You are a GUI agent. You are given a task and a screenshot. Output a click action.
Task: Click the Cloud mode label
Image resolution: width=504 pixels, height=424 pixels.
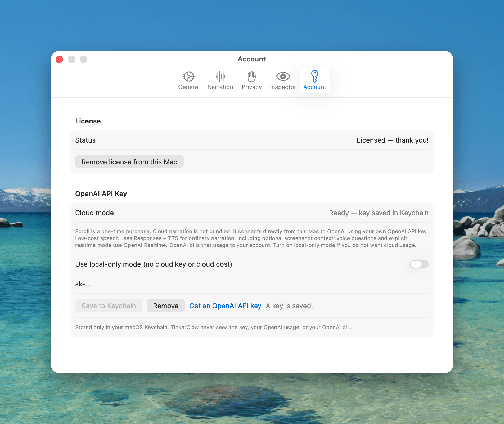pyautogui.click(x=94, y=213)
